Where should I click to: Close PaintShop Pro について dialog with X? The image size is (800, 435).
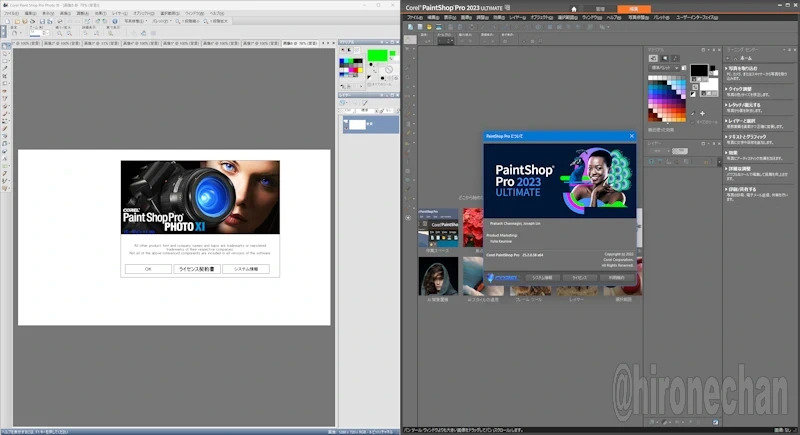(x=632, y=136)
